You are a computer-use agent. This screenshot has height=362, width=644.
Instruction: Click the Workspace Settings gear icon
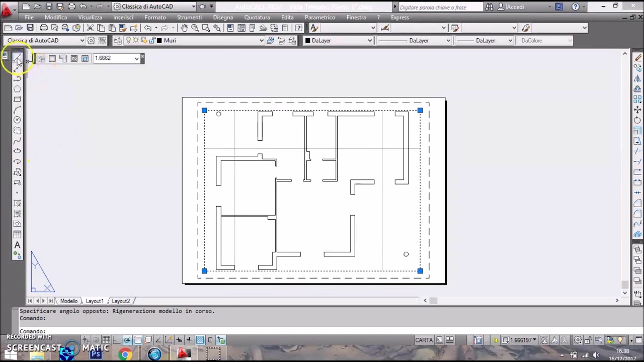(x=91, y=40)
